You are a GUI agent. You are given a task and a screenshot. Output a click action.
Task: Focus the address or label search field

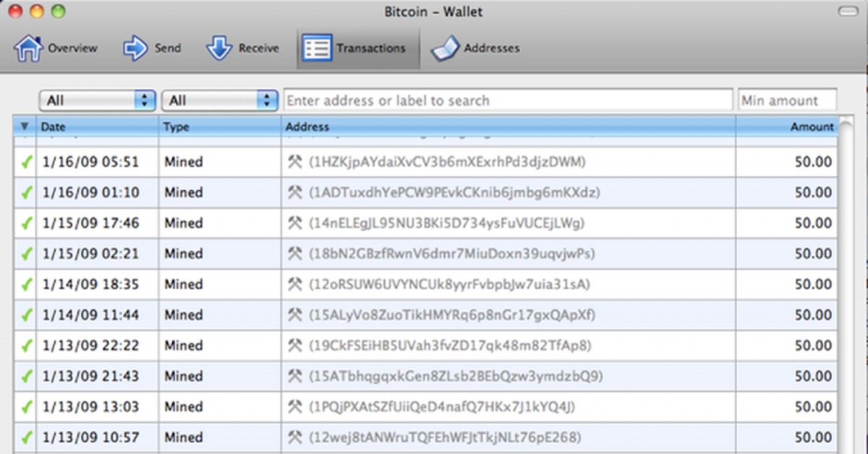[x=508, y=100]
